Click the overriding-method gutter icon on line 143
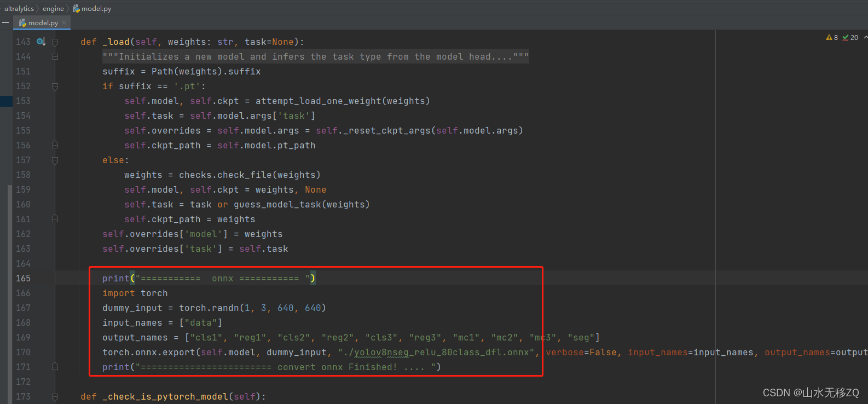 click(40, 42)
